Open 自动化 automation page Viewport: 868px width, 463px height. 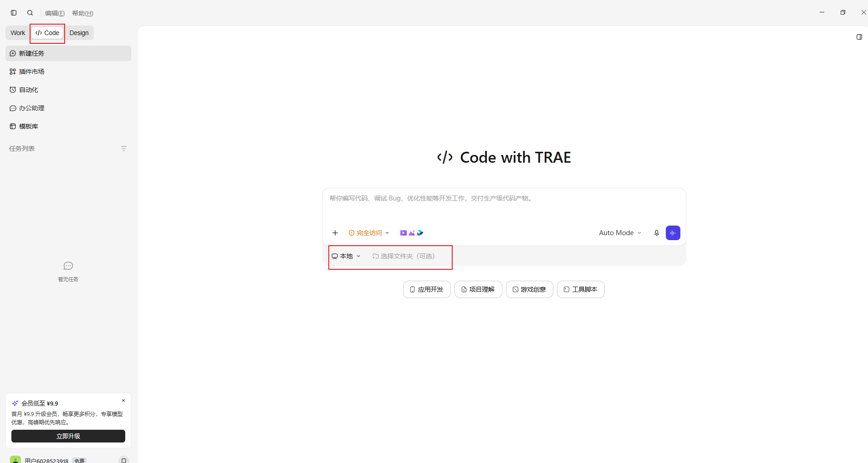point(68,90)
